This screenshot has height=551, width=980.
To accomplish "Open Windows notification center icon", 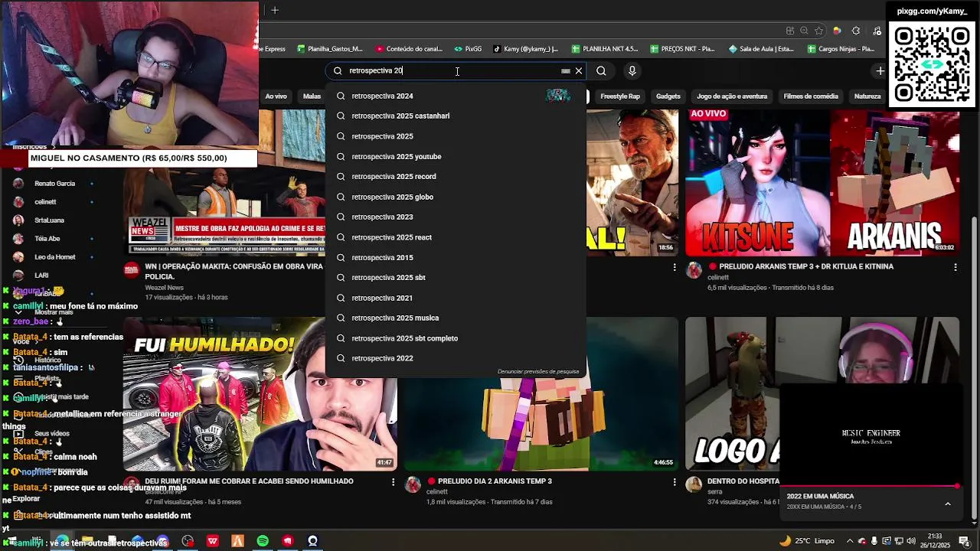I will [x=965, y=541].
